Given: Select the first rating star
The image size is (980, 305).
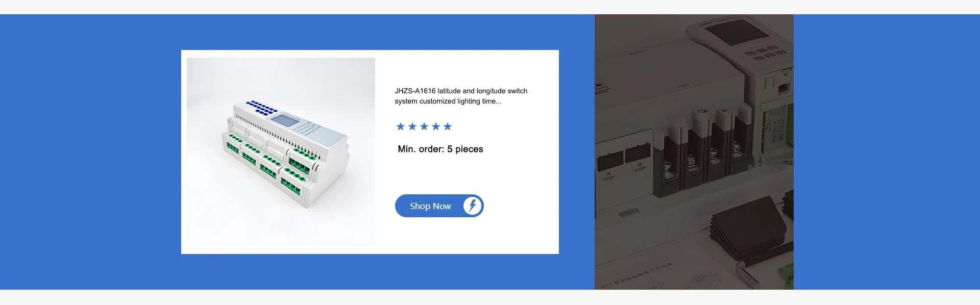Looking at the screenshot, I should (401, 126).
